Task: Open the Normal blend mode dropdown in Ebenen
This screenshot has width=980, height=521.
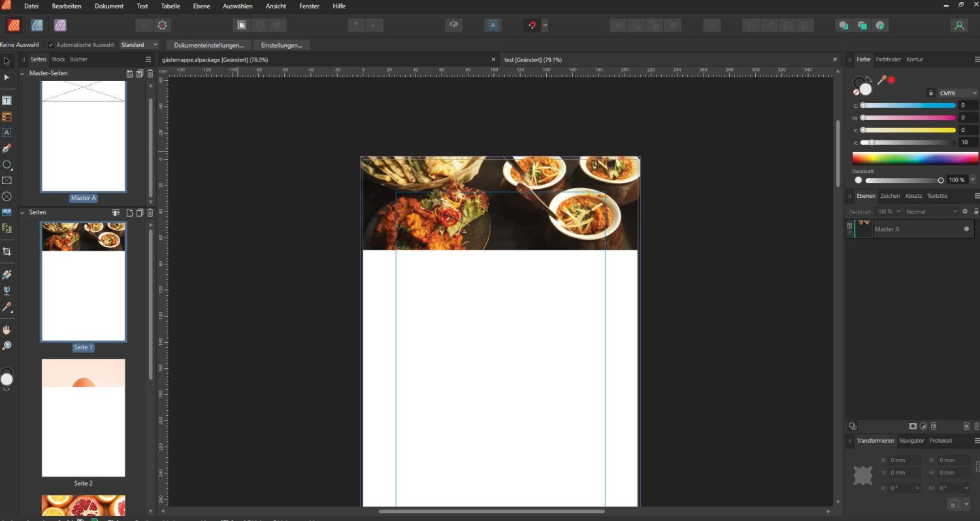Action: (x=930, y=211)
